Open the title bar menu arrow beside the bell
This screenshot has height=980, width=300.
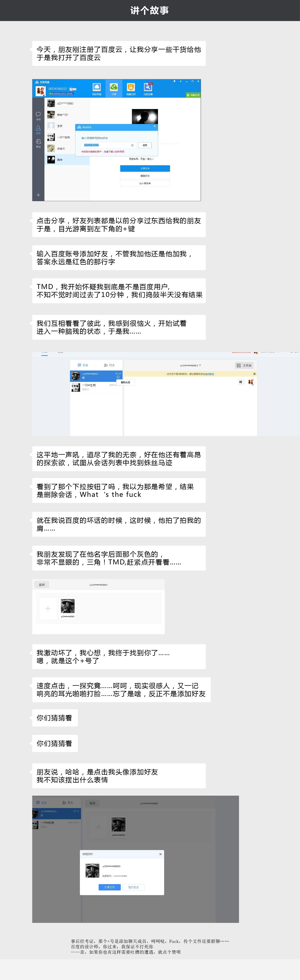click(180, 81)
